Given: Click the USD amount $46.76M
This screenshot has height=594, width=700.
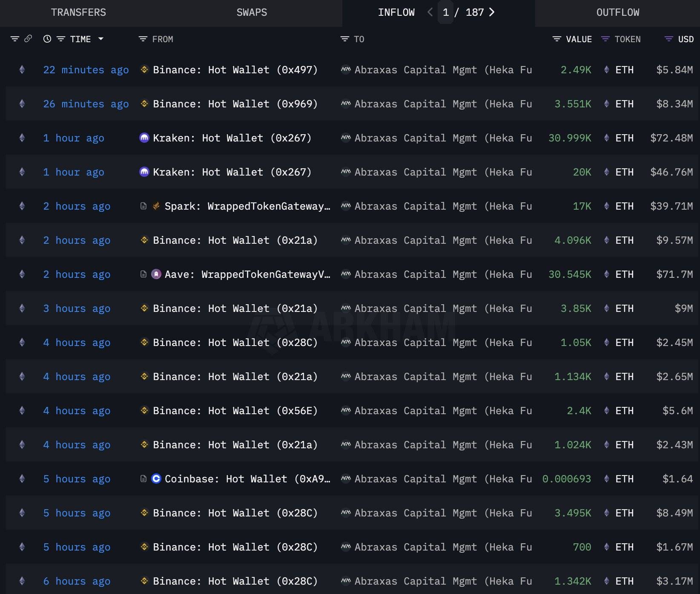Looking at the screenshot, I should click(671, 172).
